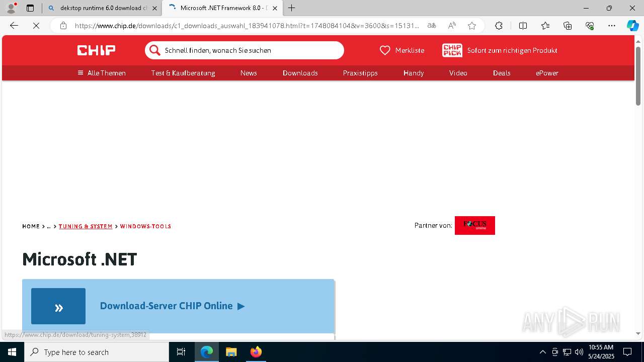Image resolution: width=644 pixels, height=362 pixels.
Task: Open a new browser tab
Action: point(291,8)
